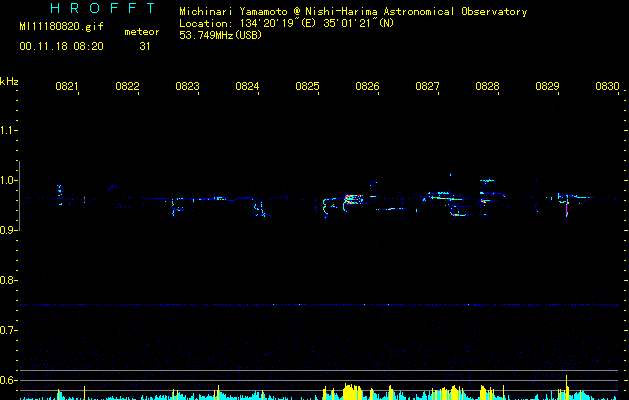The image size is (629, 400).
Task: Click the 0821 time marker
Action: (67, 87)
